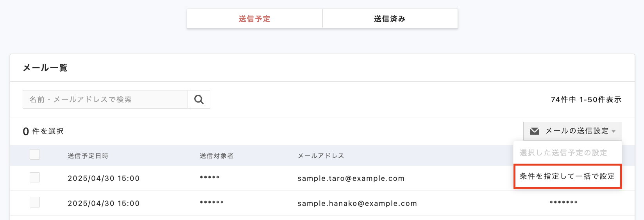The image size is (644, 220).
Task: Click the メールアドレス column header
Action: [321, 156]
